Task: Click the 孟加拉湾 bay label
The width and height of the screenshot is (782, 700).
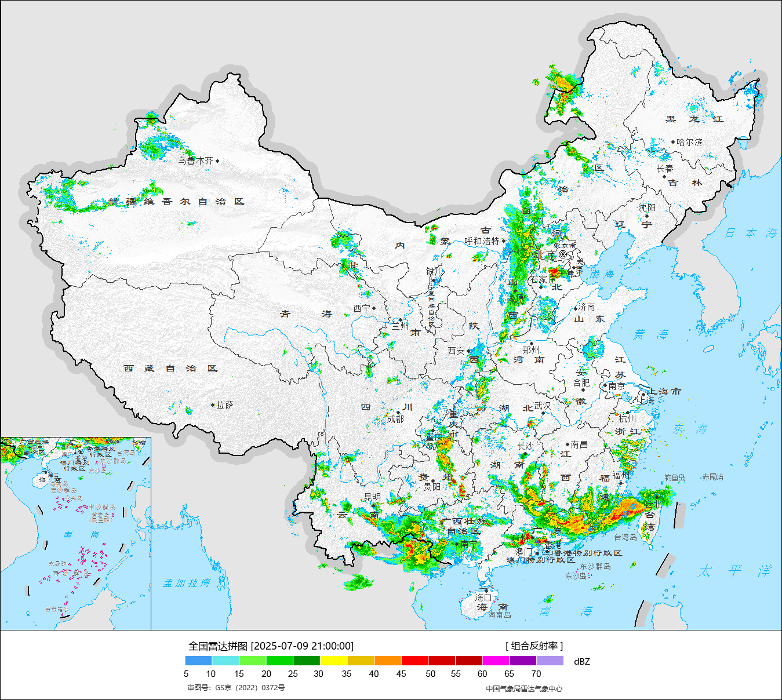Action: tap(187, 583)
